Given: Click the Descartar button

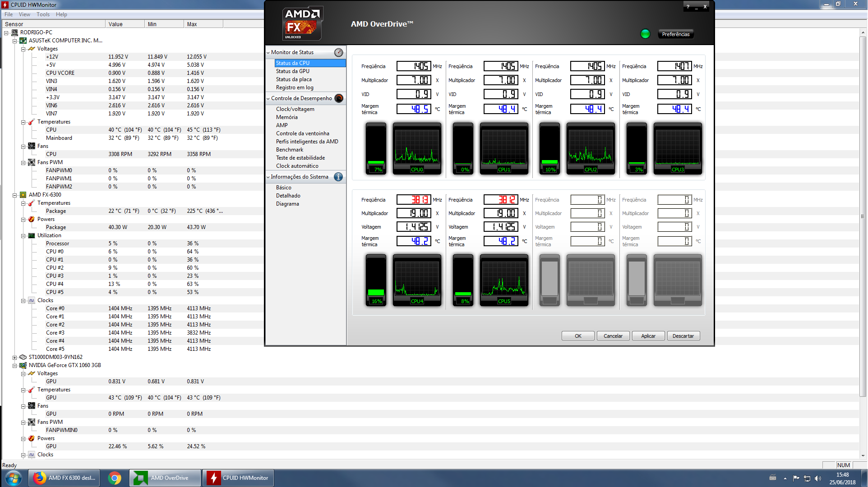Looking at the screenshot, I should click(x=683, y=336).
